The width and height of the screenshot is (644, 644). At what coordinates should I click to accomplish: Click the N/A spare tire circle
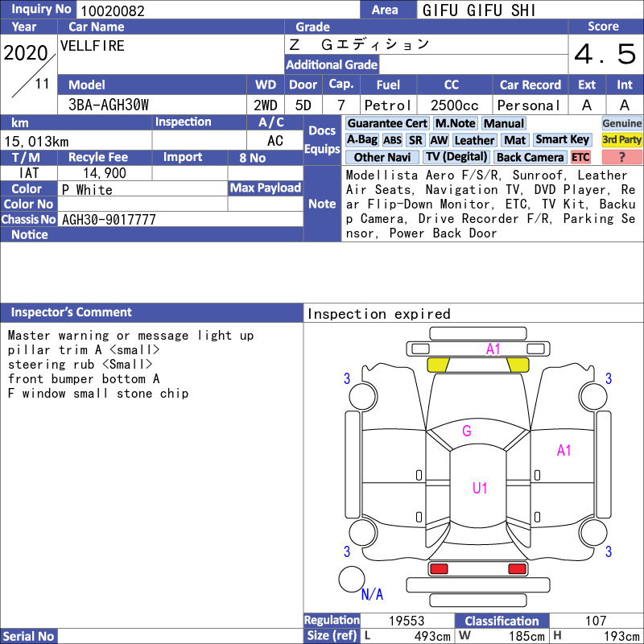pos(352,579)
